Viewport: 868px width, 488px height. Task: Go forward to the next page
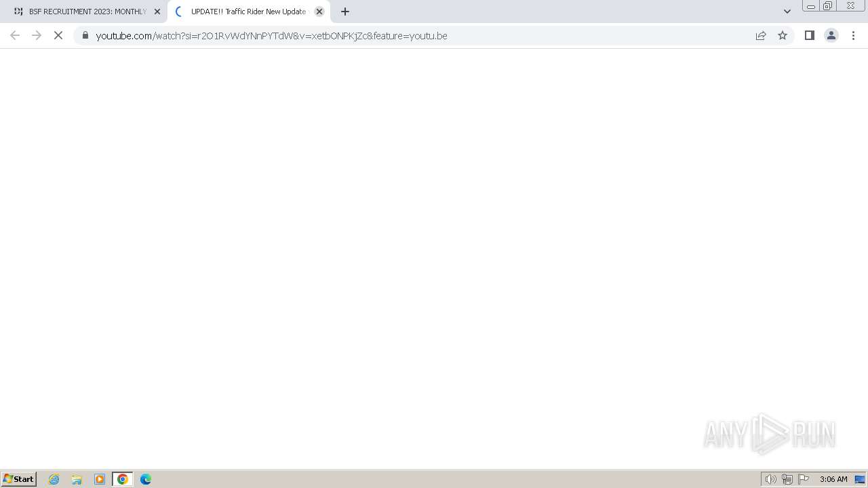pyautogui.click(x=37, y=35)
